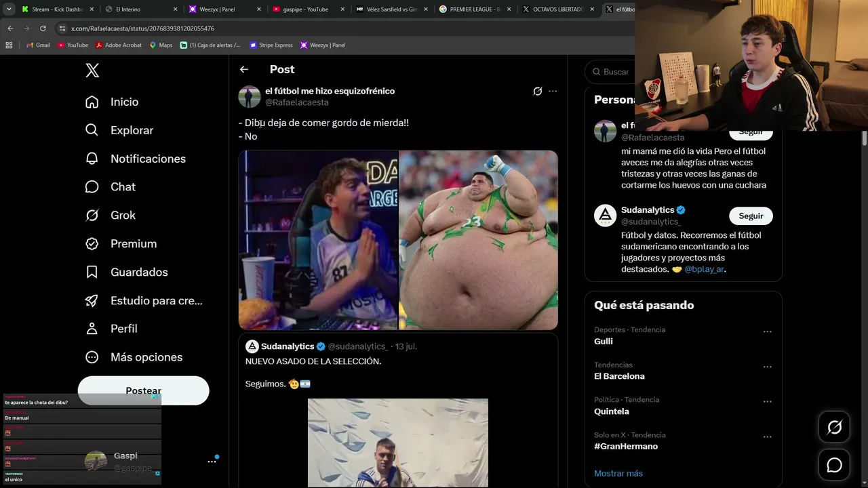Open the Maps bookmark
The width and height of the screenshot is (868, 488).
click(161, 45)
